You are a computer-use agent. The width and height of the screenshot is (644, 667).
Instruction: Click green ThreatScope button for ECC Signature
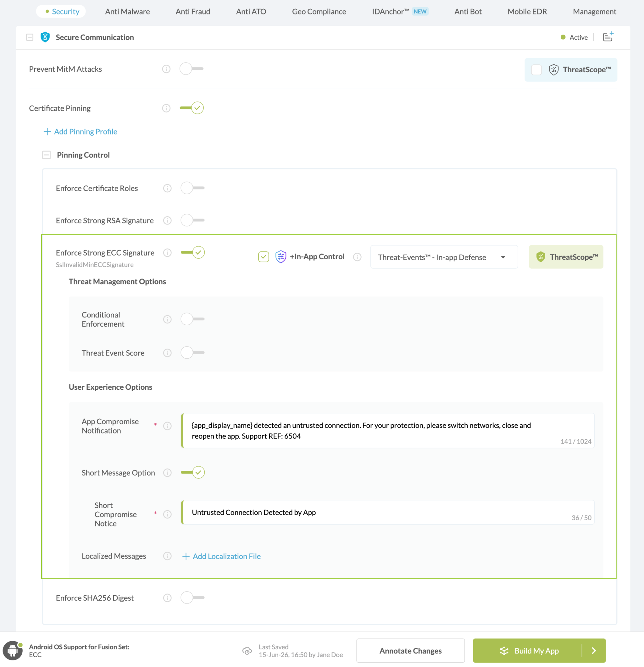click(x=566, y=257)
